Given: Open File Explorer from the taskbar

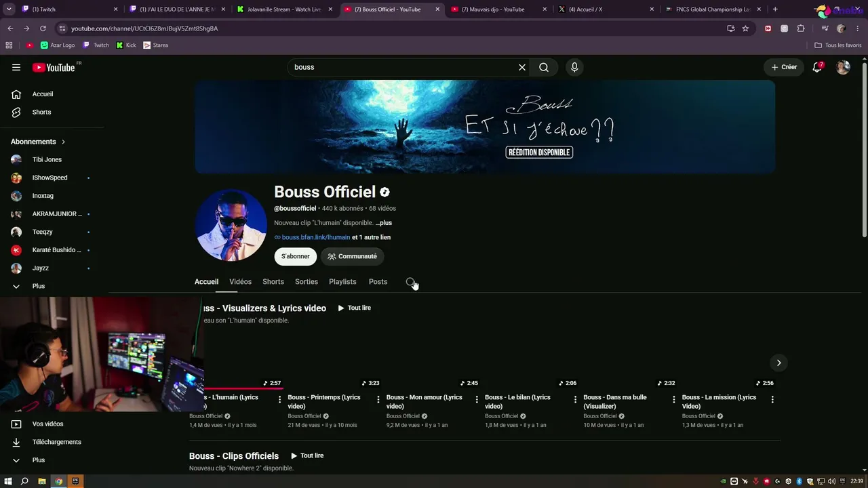Looking at the screenshot, I should point(42,481).
